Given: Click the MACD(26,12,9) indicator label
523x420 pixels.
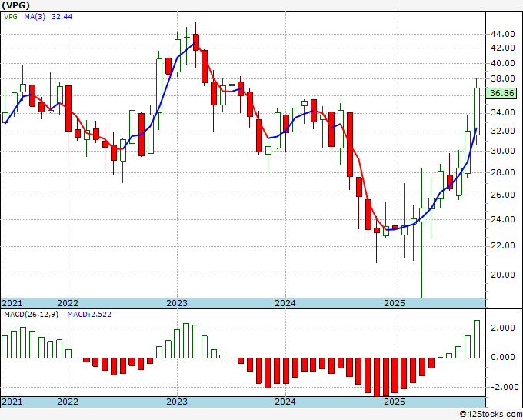Looking at the screenshot, I should click(x=31, y=315).
